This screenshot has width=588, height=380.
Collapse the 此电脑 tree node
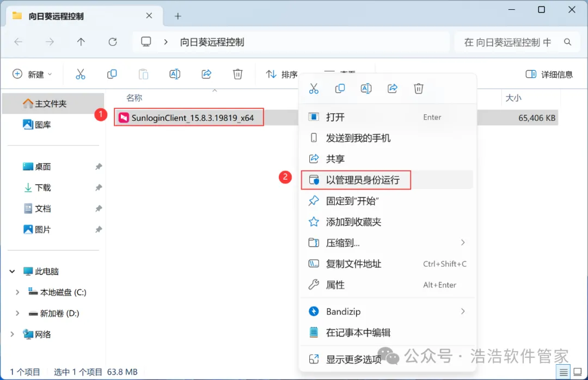point(12,271)
